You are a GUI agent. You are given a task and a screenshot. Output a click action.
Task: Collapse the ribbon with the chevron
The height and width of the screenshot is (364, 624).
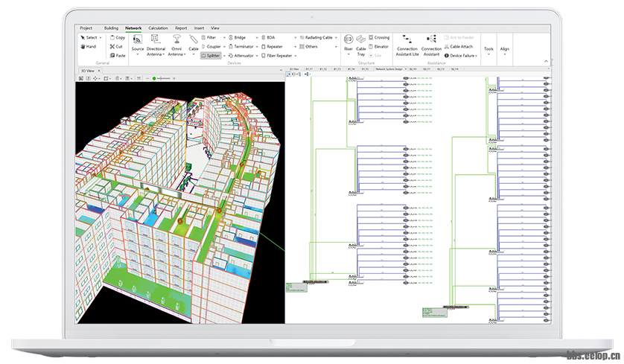546,61
